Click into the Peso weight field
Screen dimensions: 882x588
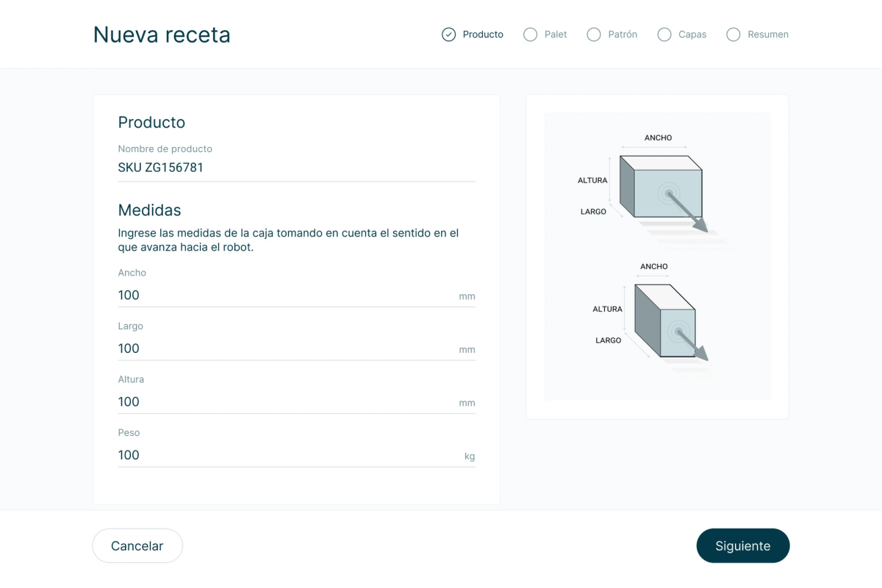297,455
